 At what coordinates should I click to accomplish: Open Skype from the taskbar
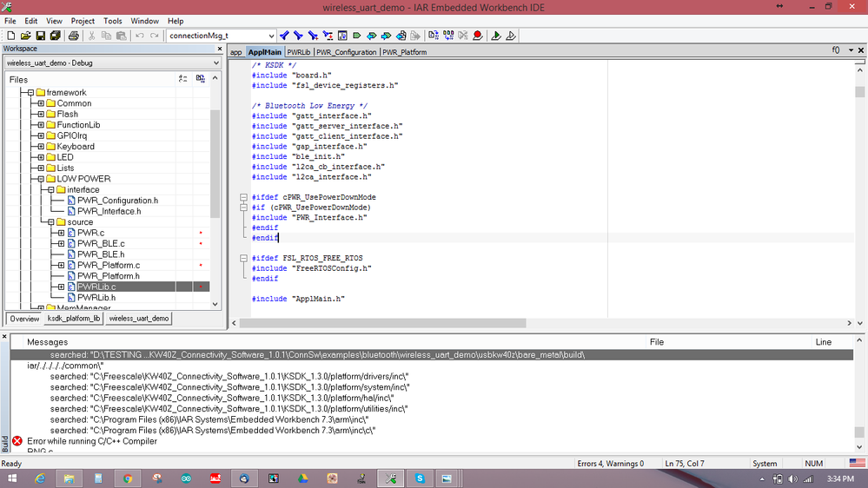coord(421,478)
